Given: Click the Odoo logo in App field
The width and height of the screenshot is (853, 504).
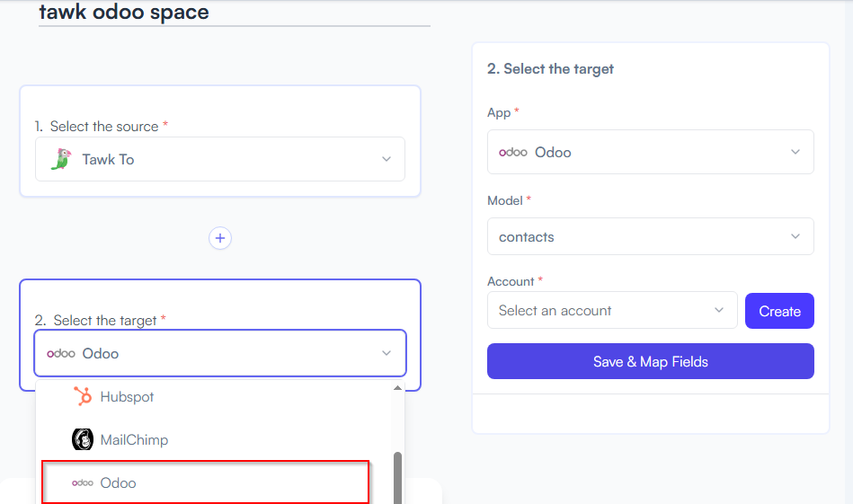Looking at the screenshot, I should (513, 152).
